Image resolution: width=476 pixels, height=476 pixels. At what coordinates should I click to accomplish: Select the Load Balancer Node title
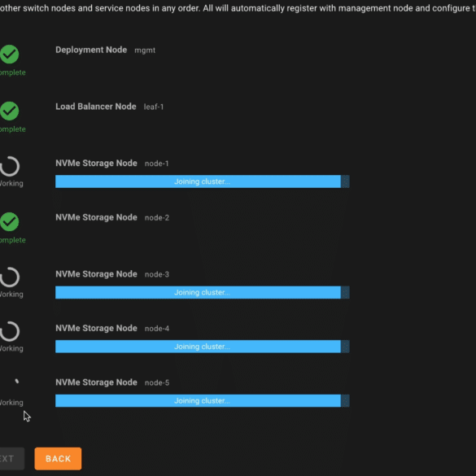96,107
